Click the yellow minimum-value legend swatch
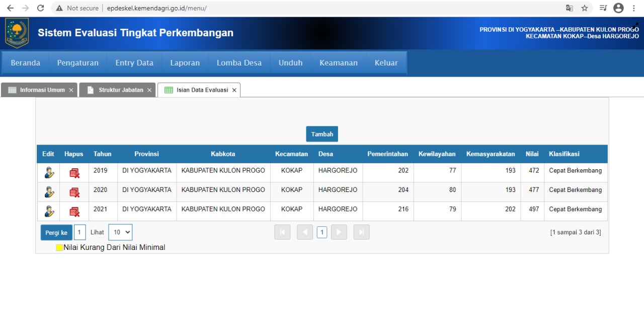Viewport: 644px width, 324px height. (59, 247)
